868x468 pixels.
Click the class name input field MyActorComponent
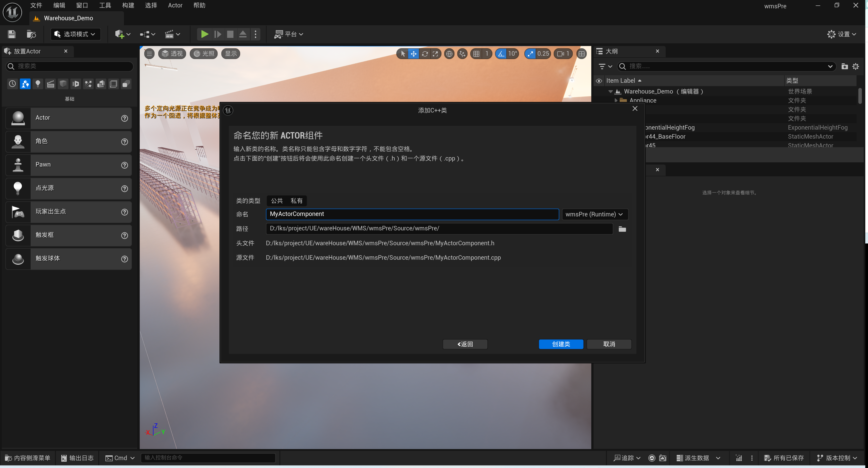click(412, 214)
